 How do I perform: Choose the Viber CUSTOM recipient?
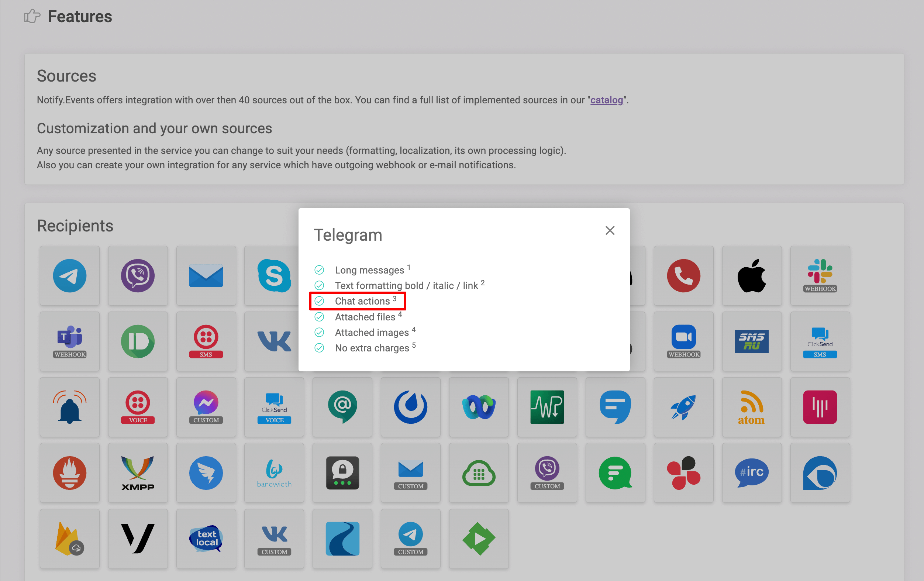point(547,473)
